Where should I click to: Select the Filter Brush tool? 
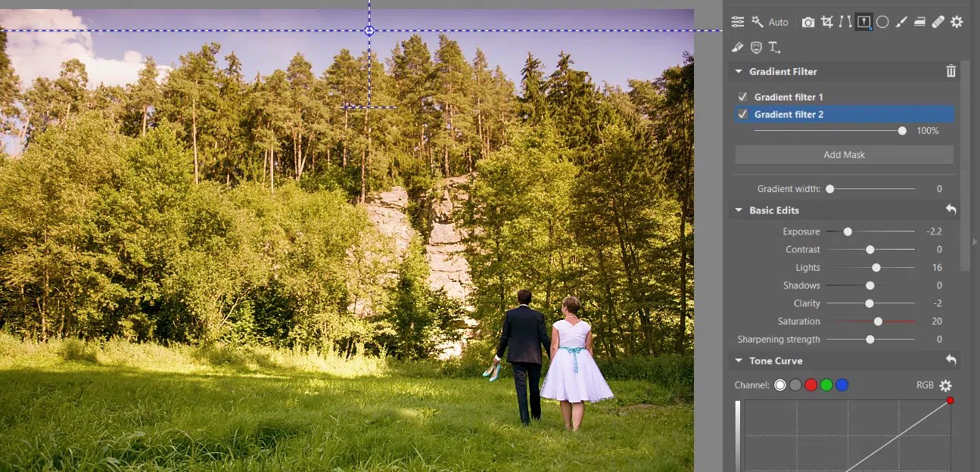point(901,21)
